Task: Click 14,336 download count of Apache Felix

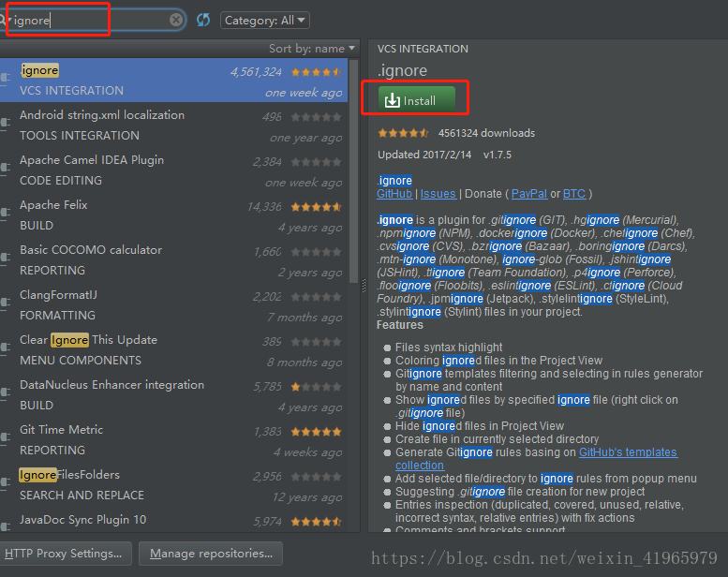Action: click(x=264, y=207)
